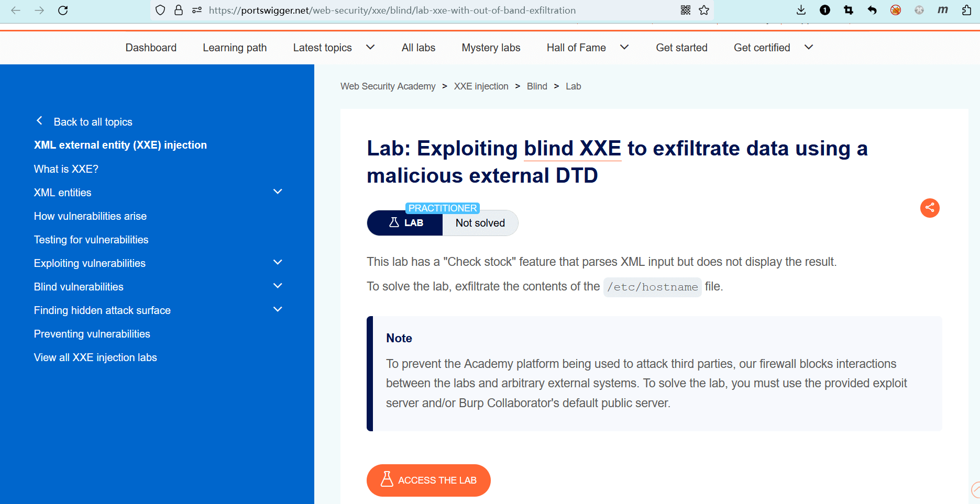The image size is (980, 504).
Task: Go to Learning path
Action: click(x=235, y=48)
